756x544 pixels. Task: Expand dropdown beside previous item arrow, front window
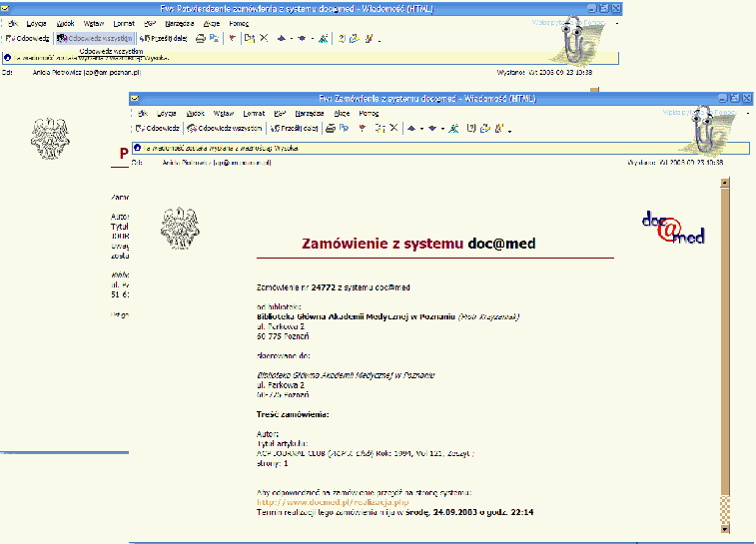point(419,129)
